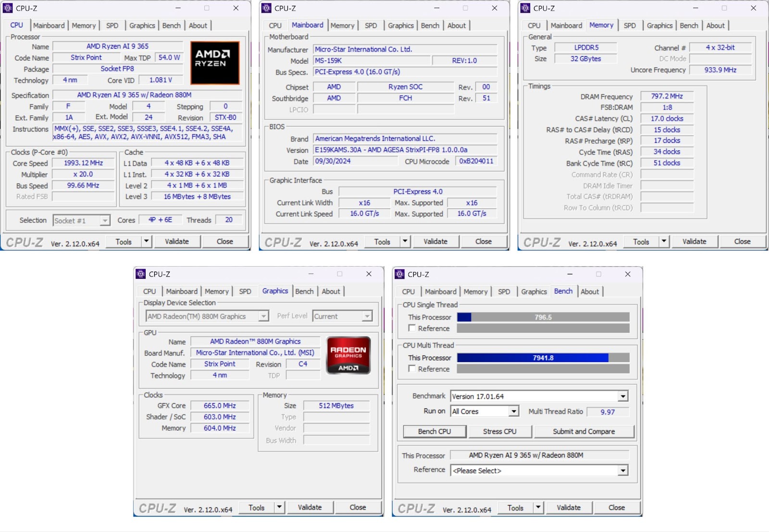Open the Benchmark Version 17.01.64 dropdown

coord(623,396)
